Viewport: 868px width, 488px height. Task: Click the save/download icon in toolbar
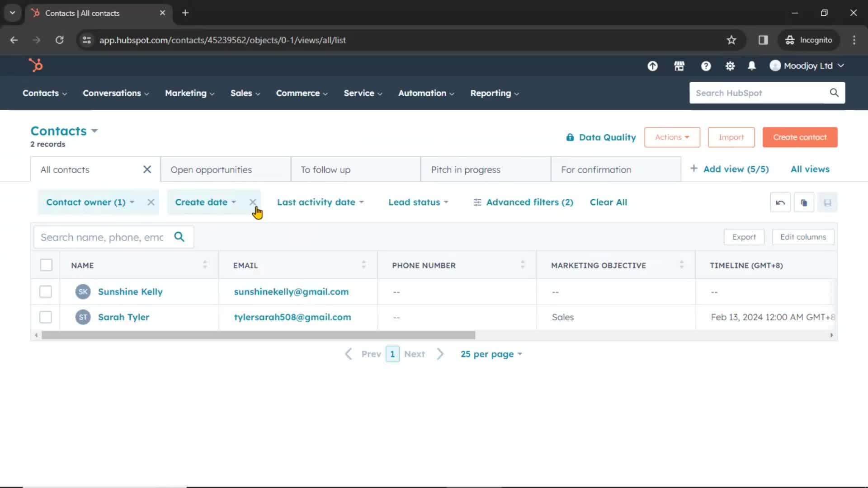tap(829, 202)
